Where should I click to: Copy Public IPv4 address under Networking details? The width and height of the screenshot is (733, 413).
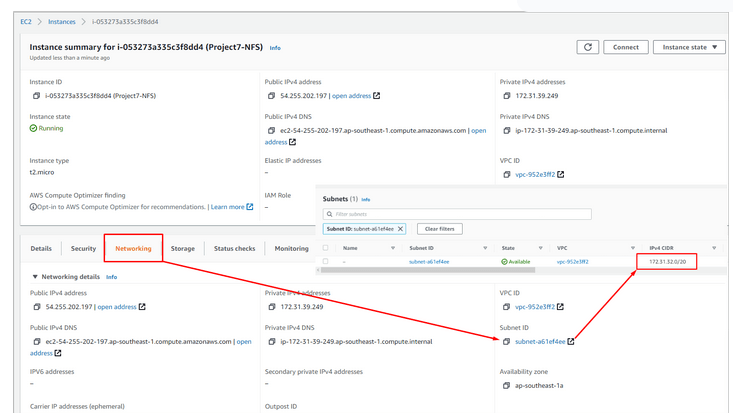pos(36,307)
